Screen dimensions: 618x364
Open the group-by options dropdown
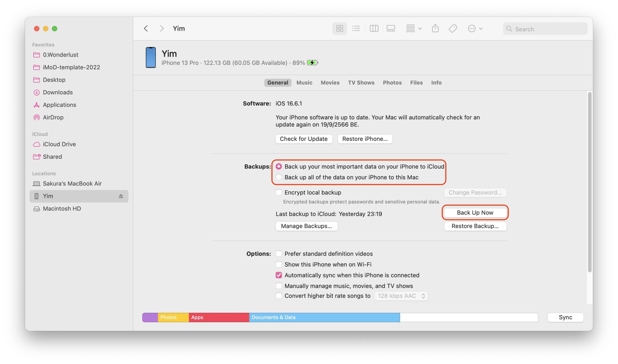click(414, 29)
